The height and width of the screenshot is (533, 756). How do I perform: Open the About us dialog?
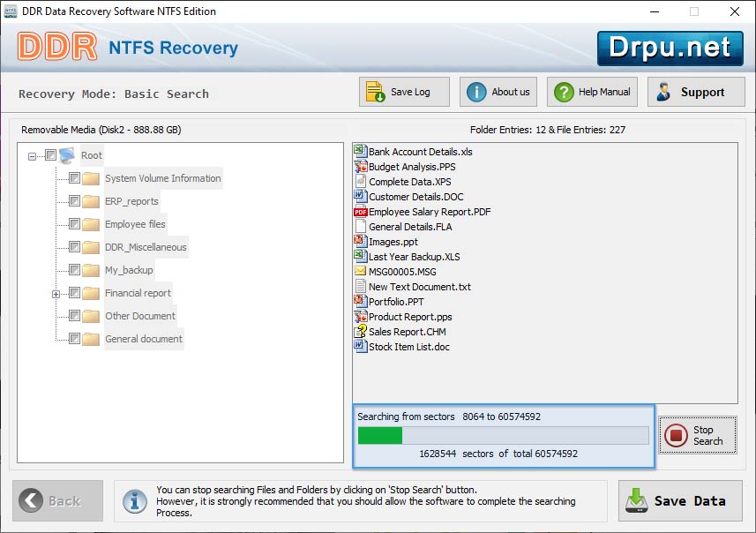(x=498, y=92)
